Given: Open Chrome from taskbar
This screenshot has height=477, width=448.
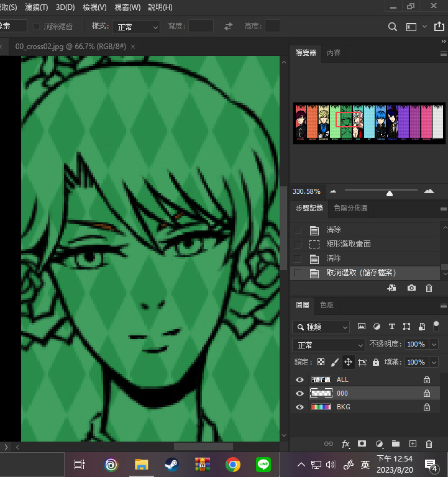Looking at the screenshot, I should coord(233,465).
